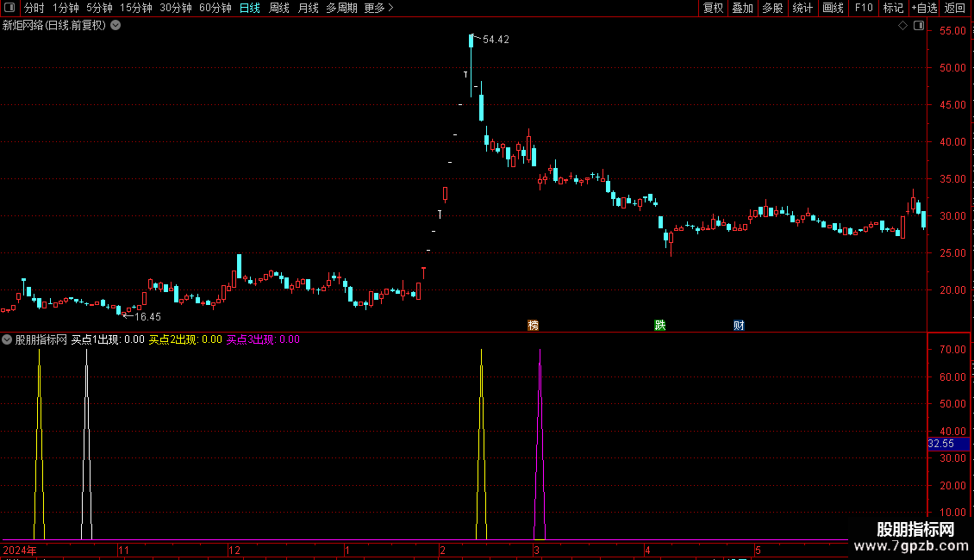Click the blue 财 event marker
974x560 pixels.
(739, 326)
